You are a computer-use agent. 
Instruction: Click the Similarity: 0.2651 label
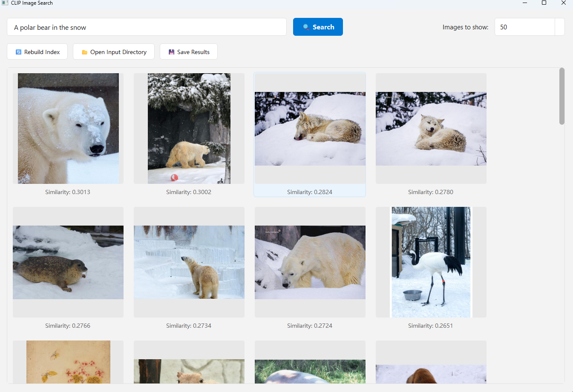431,326
